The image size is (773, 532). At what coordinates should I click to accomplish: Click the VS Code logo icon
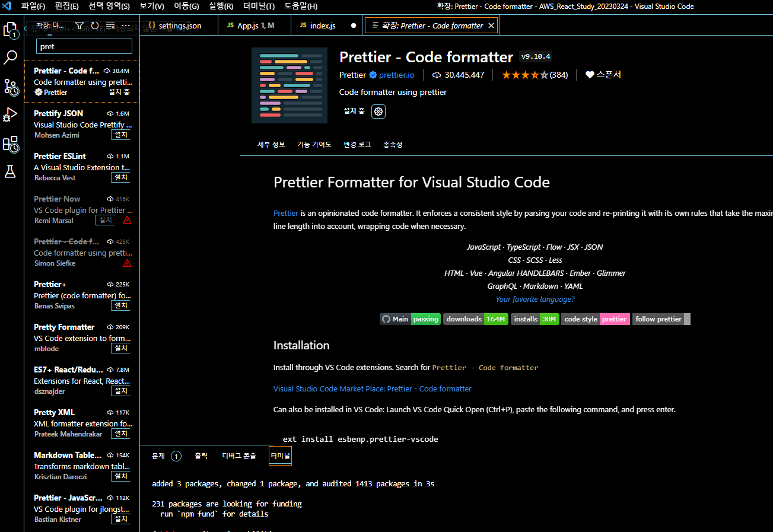coord(8,7)
